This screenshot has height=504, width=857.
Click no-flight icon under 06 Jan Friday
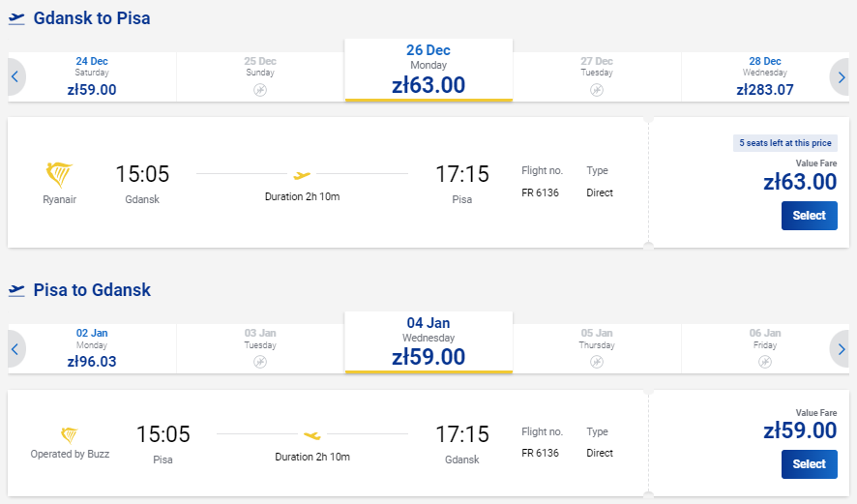pos(765,362)
